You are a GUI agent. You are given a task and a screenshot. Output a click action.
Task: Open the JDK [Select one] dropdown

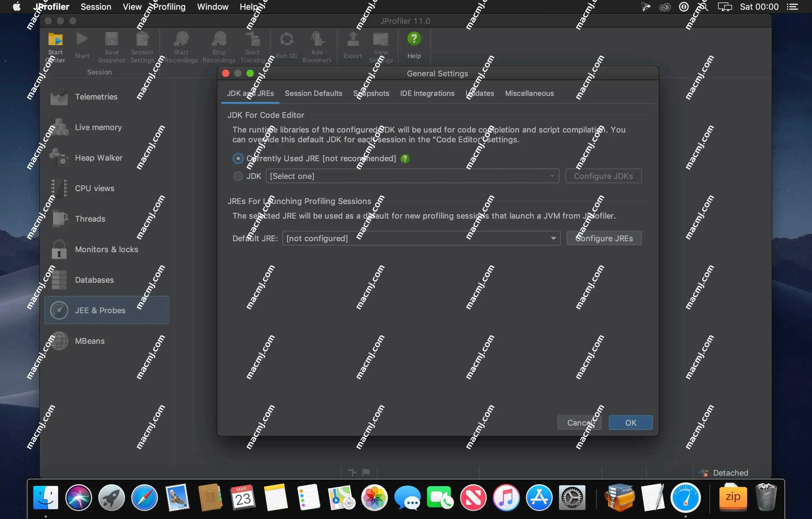(412, 176)
